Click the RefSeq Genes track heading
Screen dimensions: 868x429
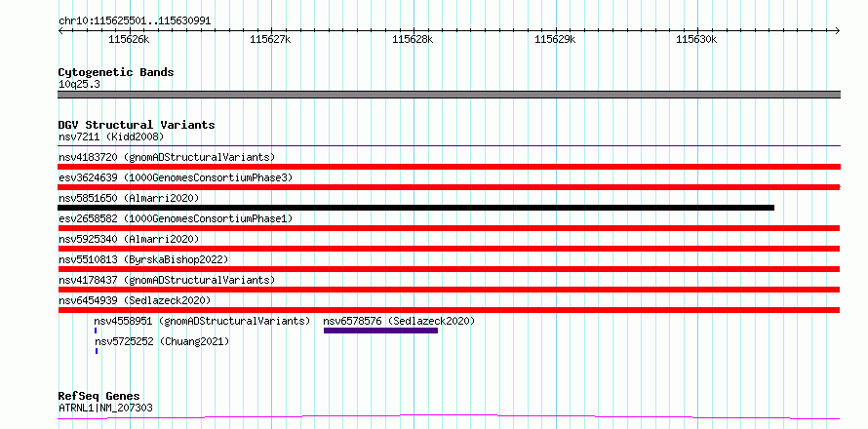[x=99, y=397]
